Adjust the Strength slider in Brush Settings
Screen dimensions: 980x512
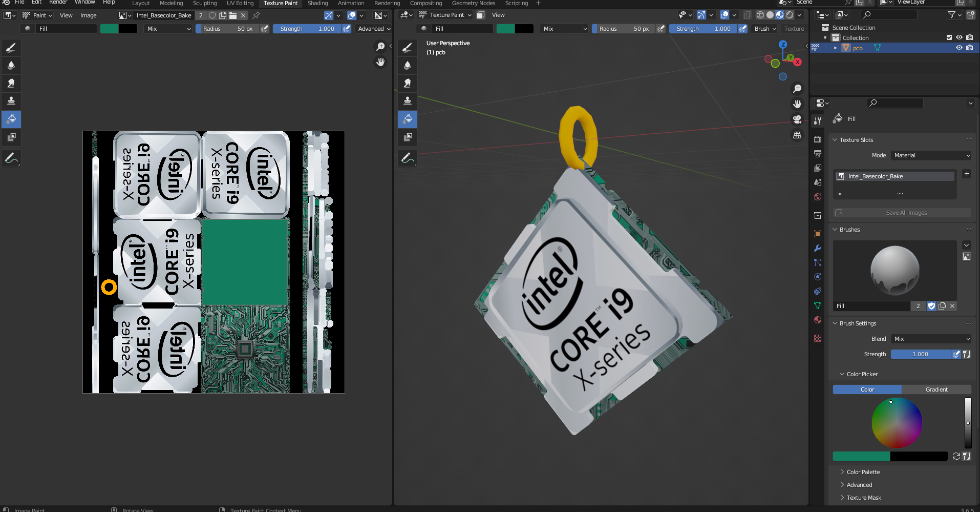(x=920, y=354)
